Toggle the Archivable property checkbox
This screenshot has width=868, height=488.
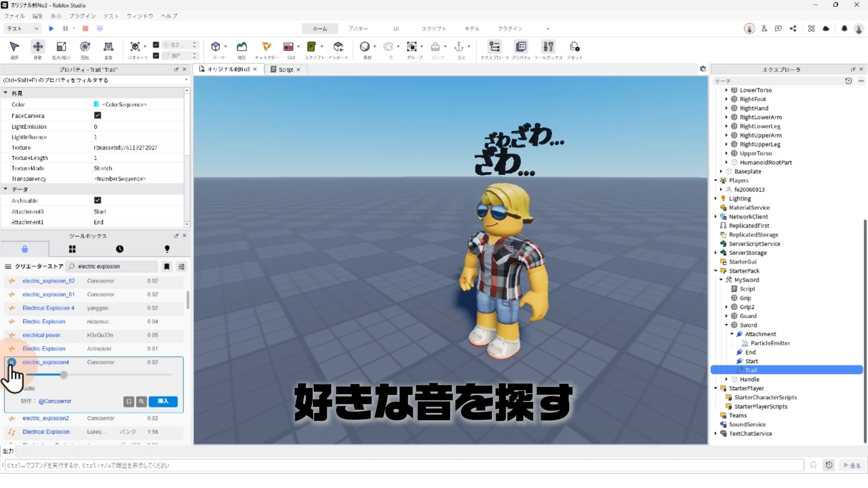coord(98,200)
